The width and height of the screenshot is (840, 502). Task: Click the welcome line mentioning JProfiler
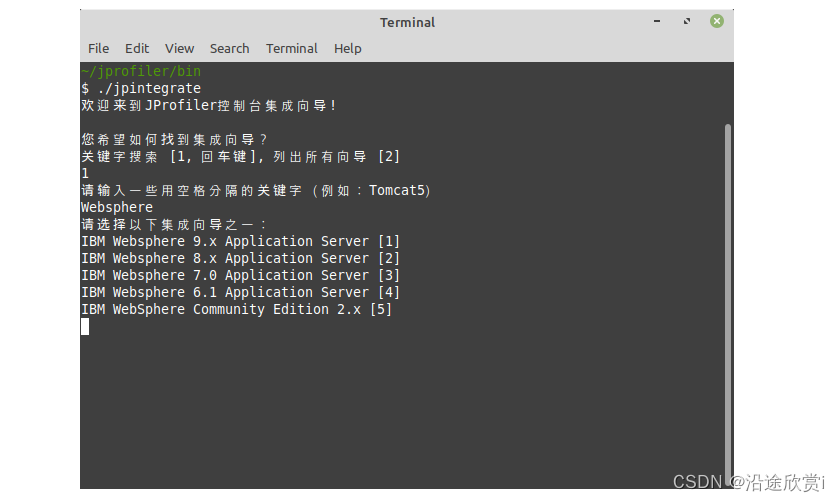pos(209,105)
